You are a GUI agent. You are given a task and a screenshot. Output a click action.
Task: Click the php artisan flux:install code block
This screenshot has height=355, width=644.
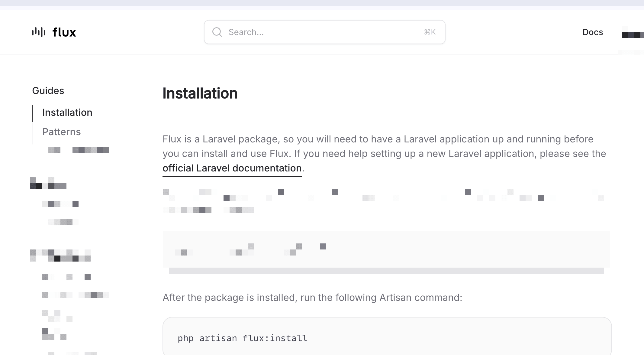[x=387, y=338]
